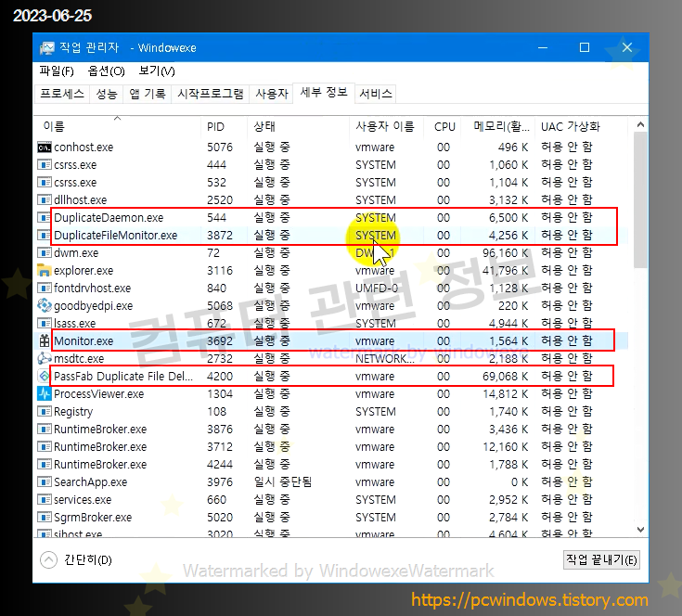The height and width of the screenshot is (616, 682).
Task: Click the msdtc.exe process icon
Action: [45, 359]
